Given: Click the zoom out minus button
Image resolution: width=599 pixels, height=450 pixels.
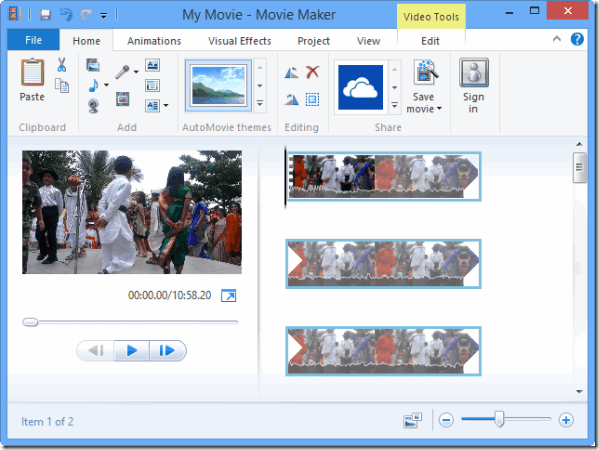Looking at the screenshot, I should 446,420.
